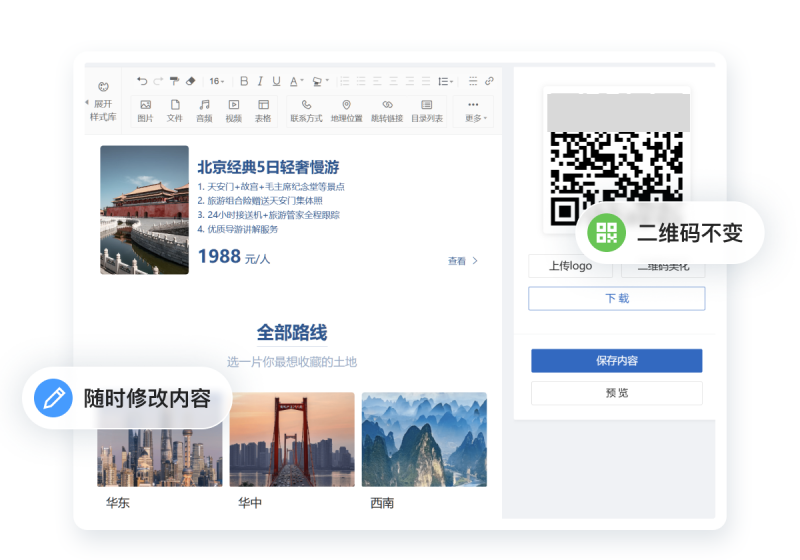Click the undo arrow in the toolbar
The height and width of the screenshot is (560, 800).
[x=142, y=81]
